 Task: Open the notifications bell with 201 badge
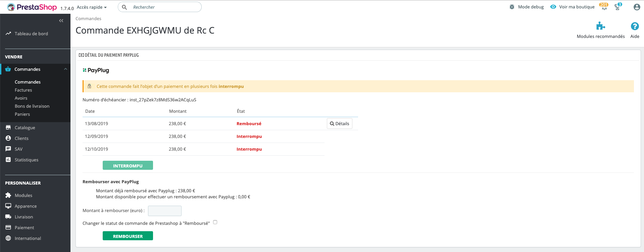coord(604,6)
